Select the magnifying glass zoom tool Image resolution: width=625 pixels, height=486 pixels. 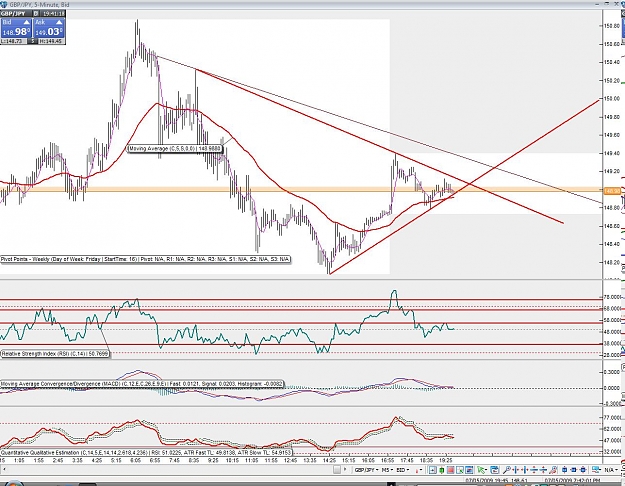[507, 470]
